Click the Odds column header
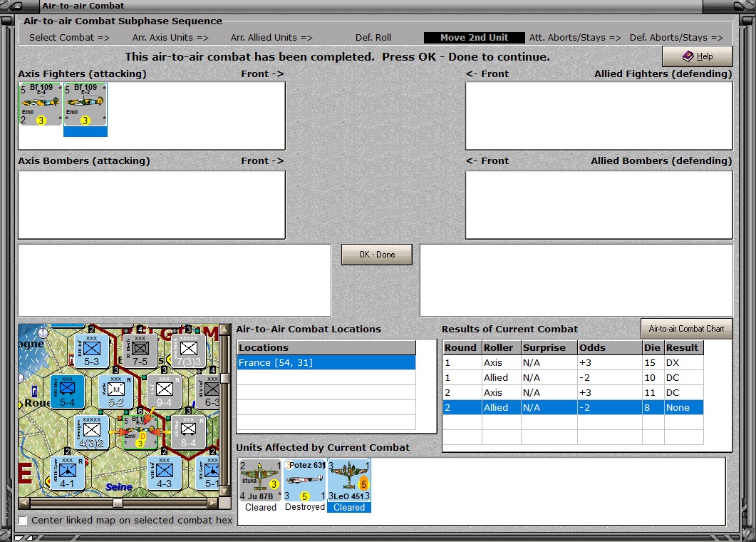The height and width of the screenshot is (542, 756). pyautogui.click(x=610, y=347)
